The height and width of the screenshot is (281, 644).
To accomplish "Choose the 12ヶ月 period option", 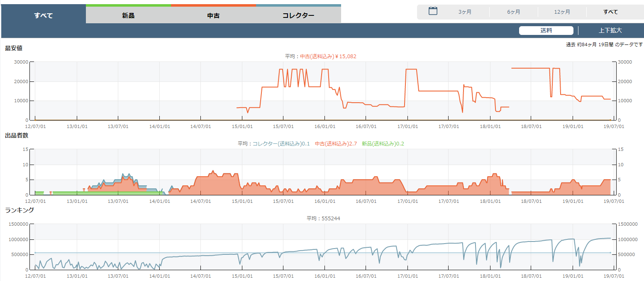I will point(562,12).
